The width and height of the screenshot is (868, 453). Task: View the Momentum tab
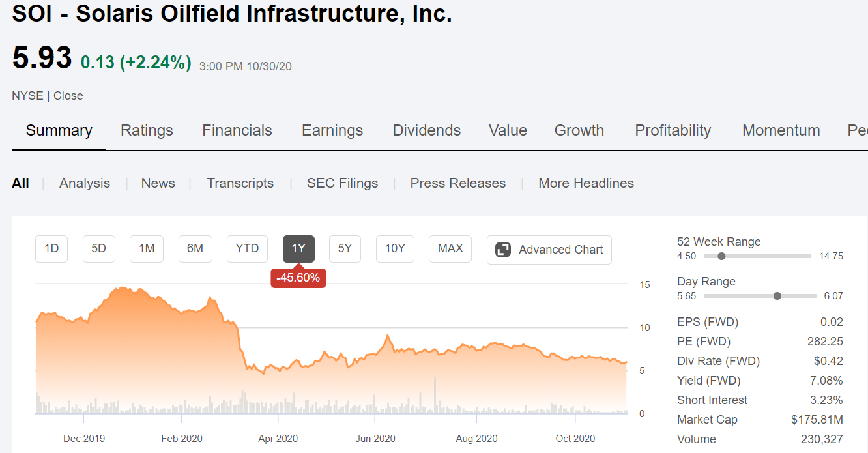point(781,130)
